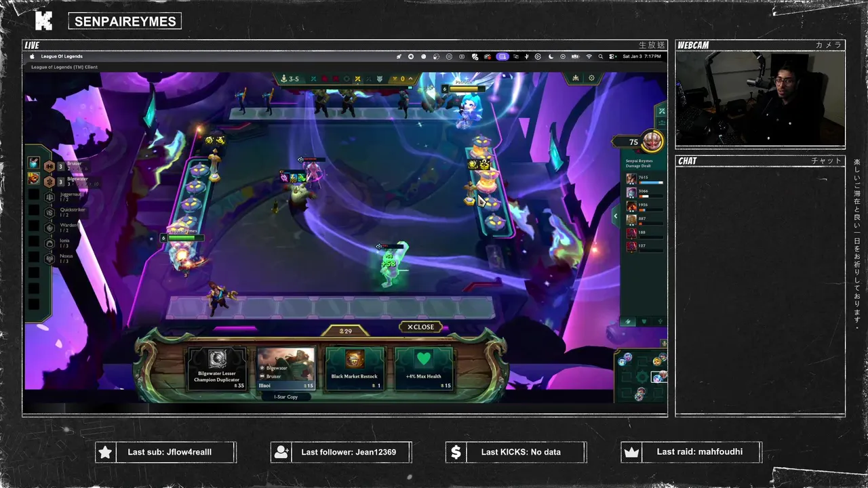
Task: Click the gold counter showing 29
Action: click(346, 331)
